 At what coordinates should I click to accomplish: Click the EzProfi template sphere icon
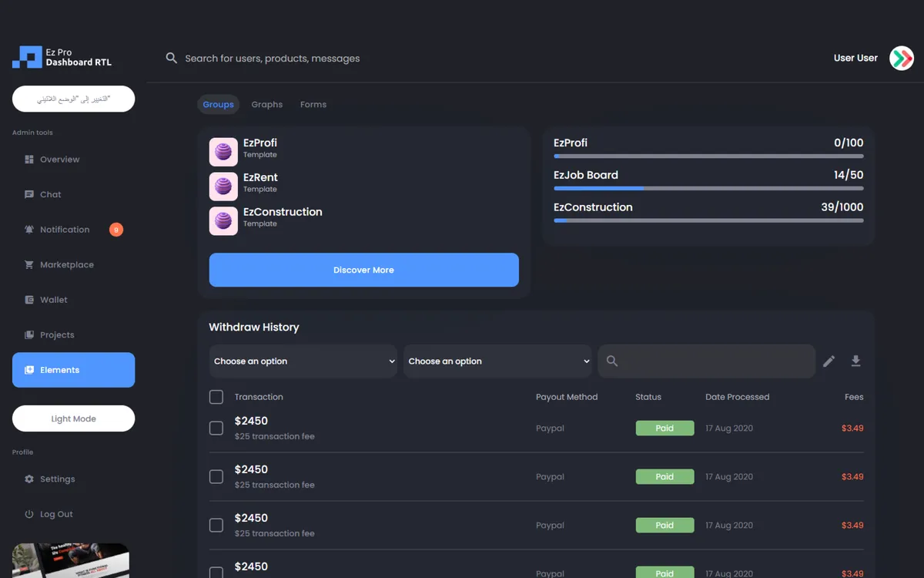point(223,152)
